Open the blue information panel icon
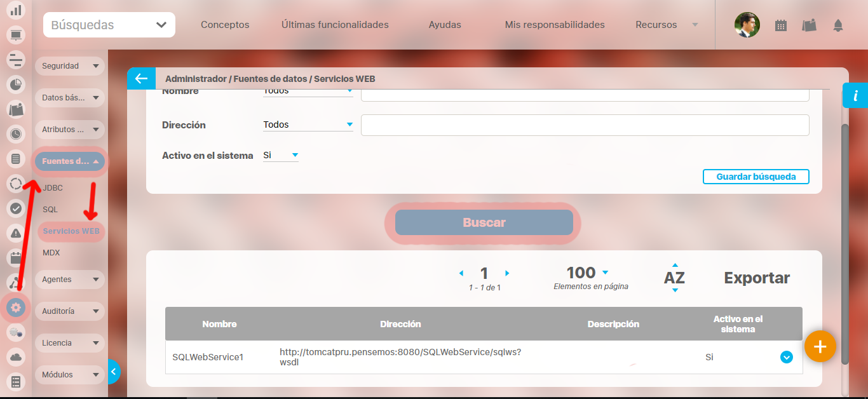The width and height of the screenshot is (868, 399). click(x=855, y=96)
